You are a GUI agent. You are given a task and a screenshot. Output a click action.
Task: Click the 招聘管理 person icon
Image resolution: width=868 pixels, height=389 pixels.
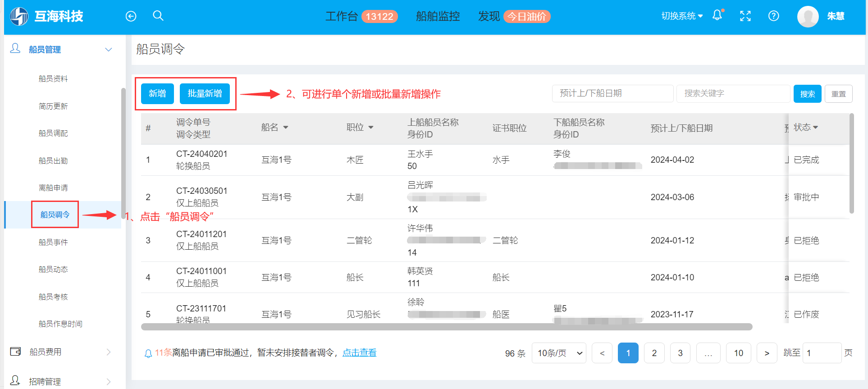click(x=15, y=381)
